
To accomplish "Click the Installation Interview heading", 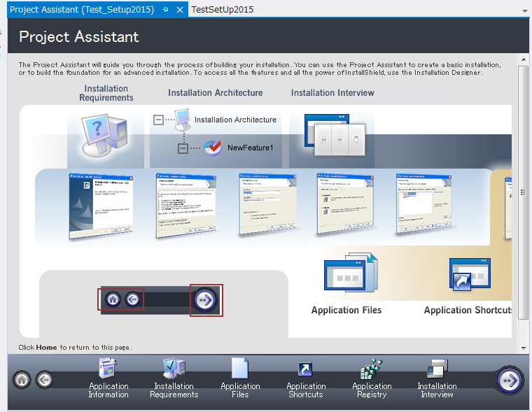I will (332, 92).
